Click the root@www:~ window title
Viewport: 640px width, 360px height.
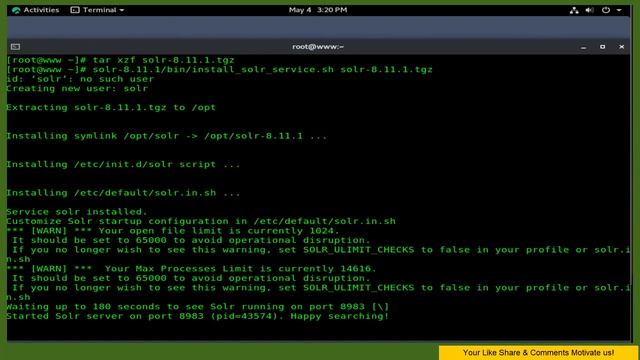click(318, 47)
